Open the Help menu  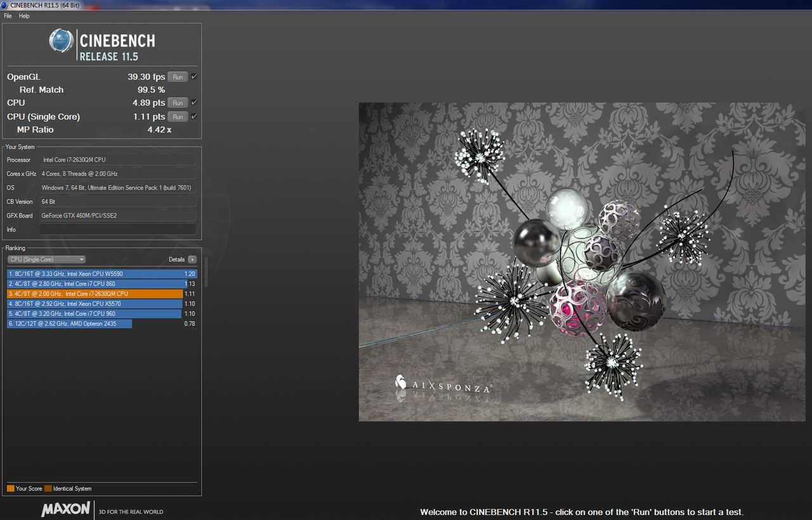pyautogui.click(x=24, y=16)
